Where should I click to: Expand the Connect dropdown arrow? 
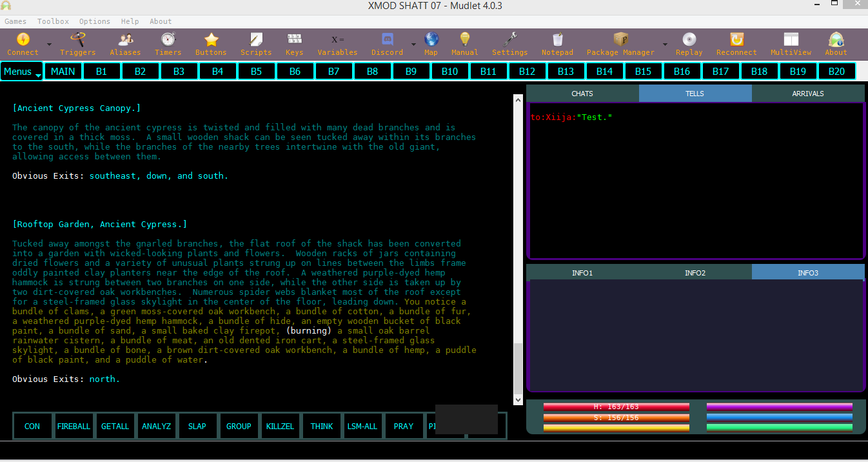(49, 45)
